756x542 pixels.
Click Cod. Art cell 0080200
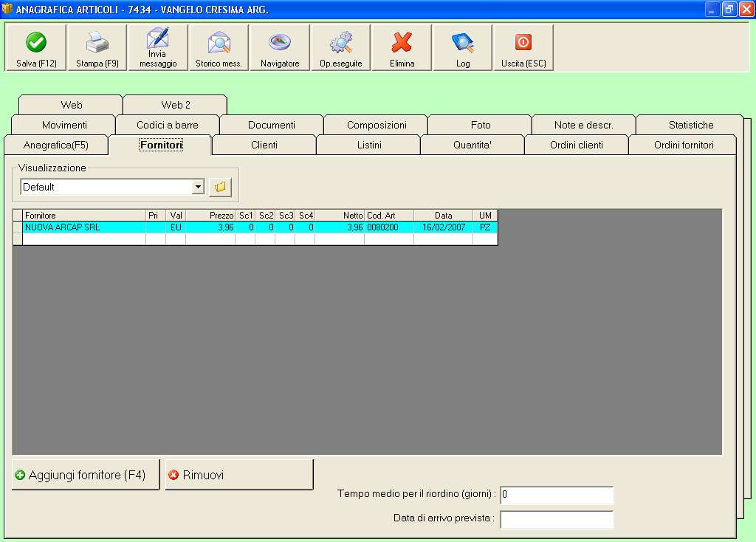tap(388, 227)
